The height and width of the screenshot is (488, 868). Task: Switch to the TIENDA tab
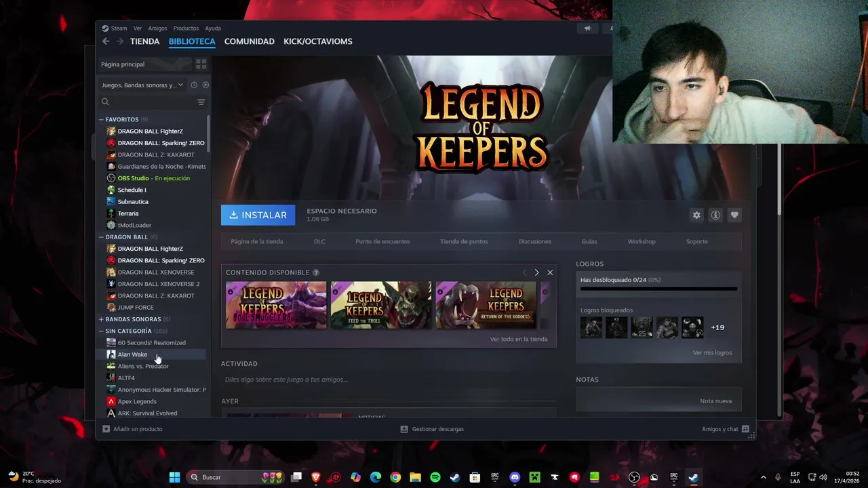pyautogui.click(x=145, y=41)
